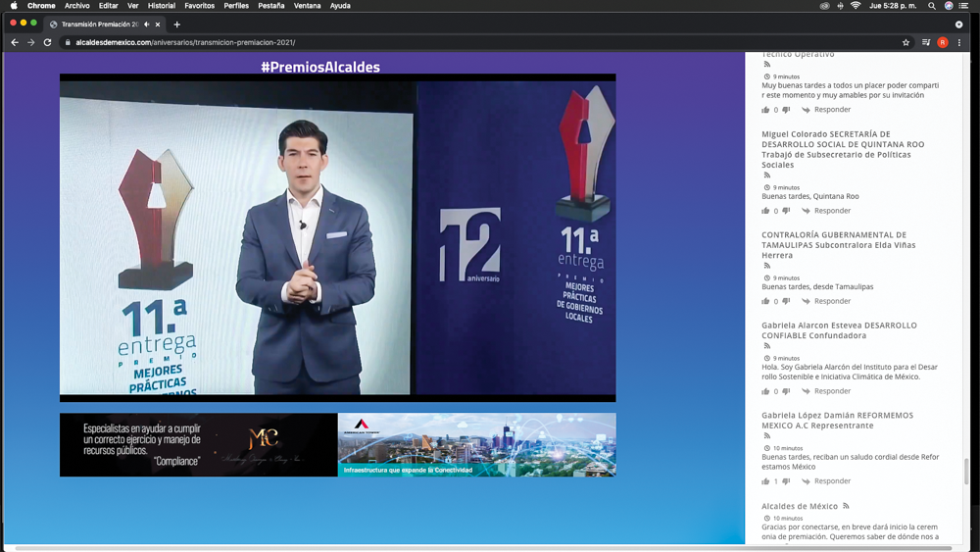Open the Notification Center list icon
Viewport: 980px width, 552px height.
963,6
